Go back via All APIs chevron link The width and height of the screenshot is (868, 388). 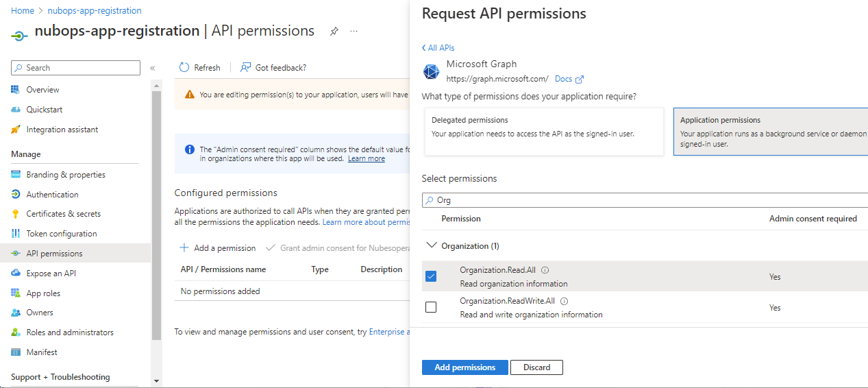[x=438, y=48]
